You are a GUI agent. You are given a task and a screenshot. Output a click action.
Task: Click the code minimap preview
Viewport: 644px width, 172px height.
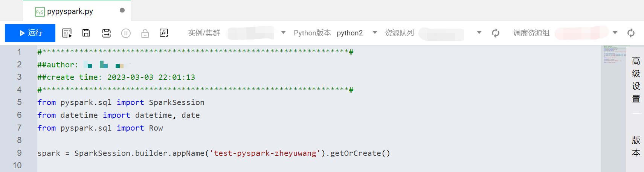(614, 55)
